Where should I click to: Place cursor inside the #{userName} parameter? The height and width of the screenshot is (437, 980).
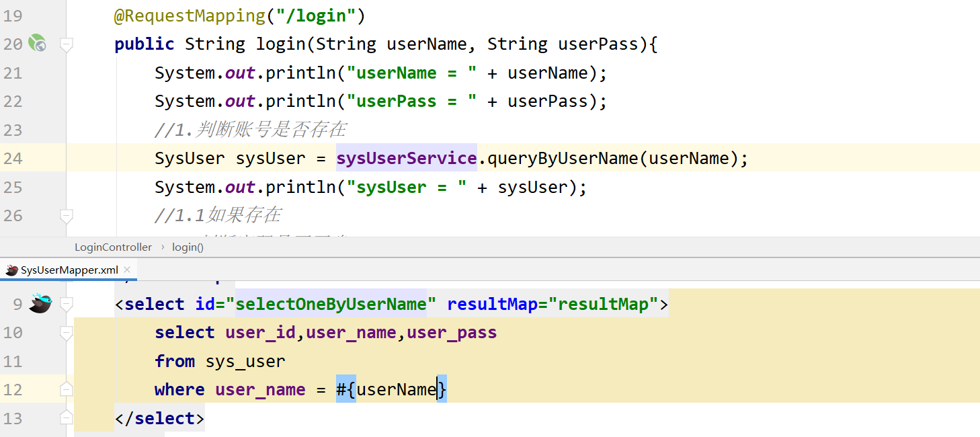click(x=392, y=389)
